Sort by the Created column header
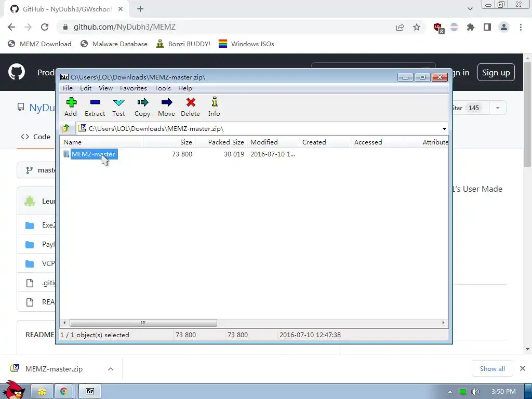Screen dimensions: 532x399 325,142
